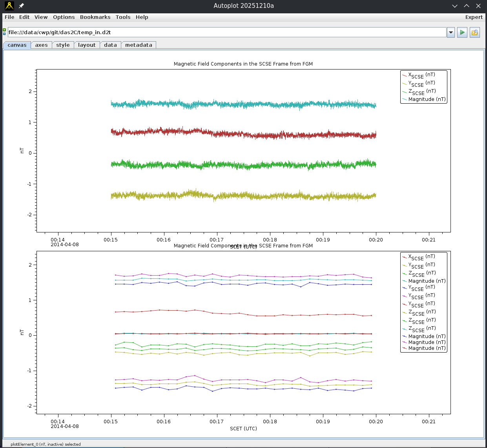Open the file browse folder icon
The height and width of the screenshot is (448, 487).
click(475, 33)
